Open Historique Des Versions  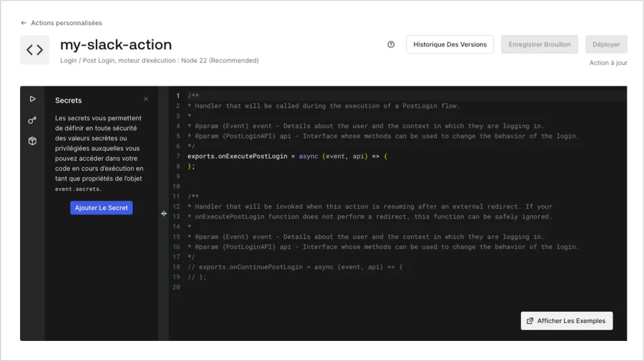point(450,44)
